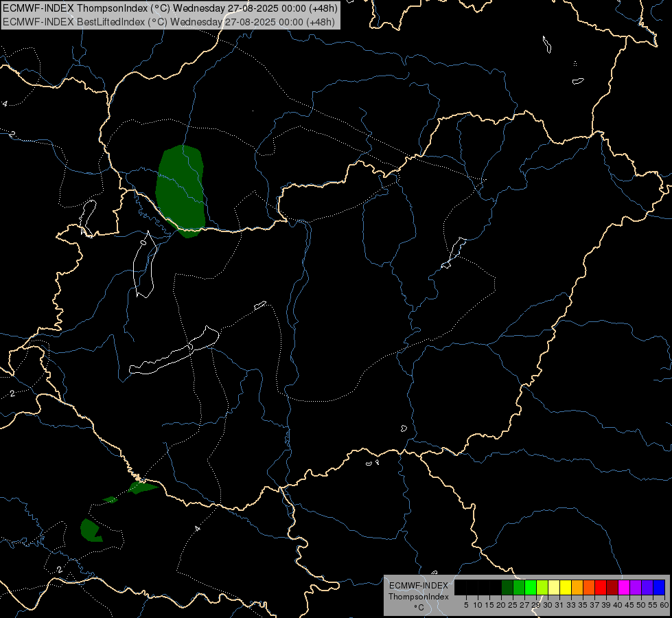Pick the yellow-green 29–30 legend swatch

click(x=542, y=587)
